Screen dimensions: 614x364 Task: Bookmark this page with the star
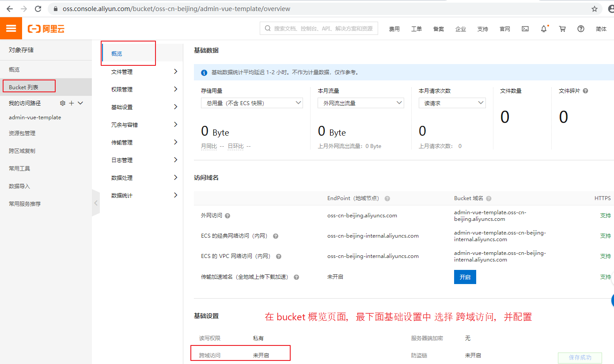pyautogui.click(x=595, y=9)
